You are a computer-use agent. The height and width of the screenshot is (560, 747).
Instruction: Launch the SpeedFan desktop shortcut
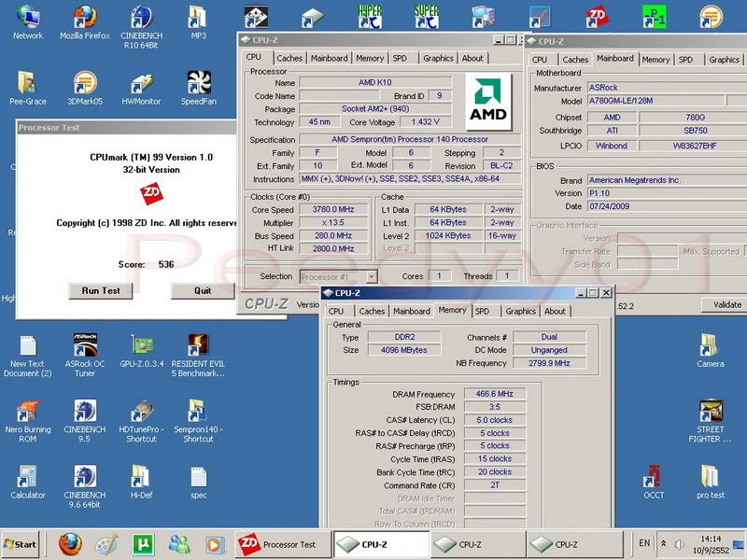pos(198,88)
